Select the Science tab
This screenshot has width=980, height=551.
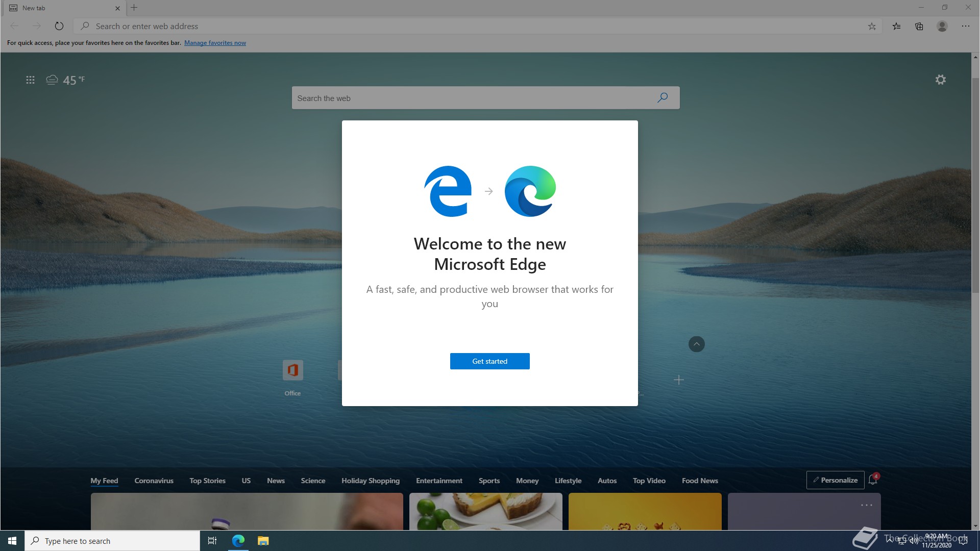[x=313, y=481]
